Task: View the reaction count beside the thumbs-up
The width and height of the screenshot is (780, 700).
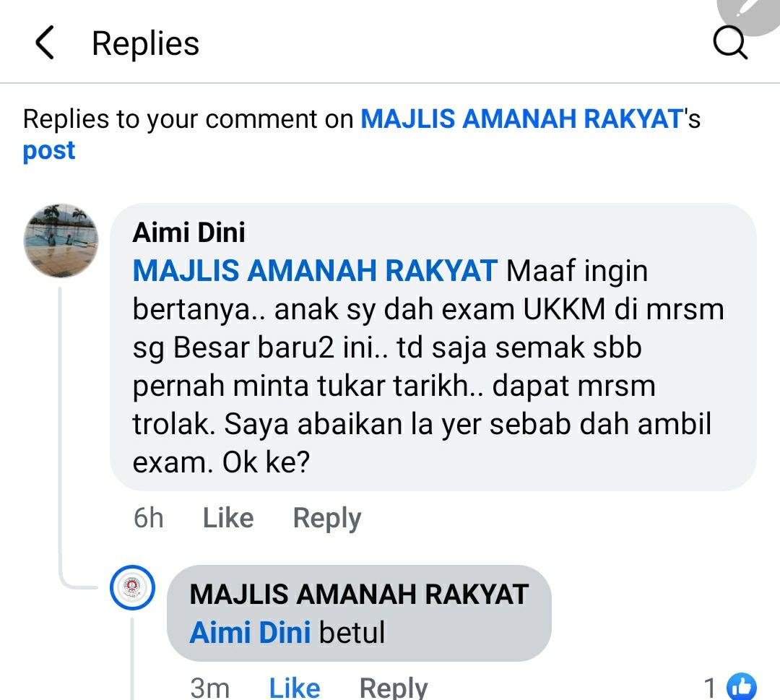Action: [x=710, y=688]
